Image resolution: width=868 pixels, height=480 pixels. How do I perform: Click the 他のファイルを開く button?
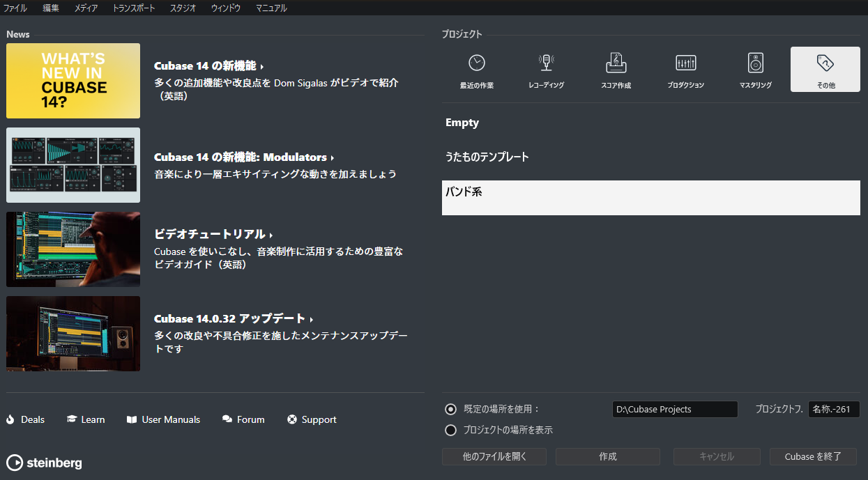pos(494,456)
